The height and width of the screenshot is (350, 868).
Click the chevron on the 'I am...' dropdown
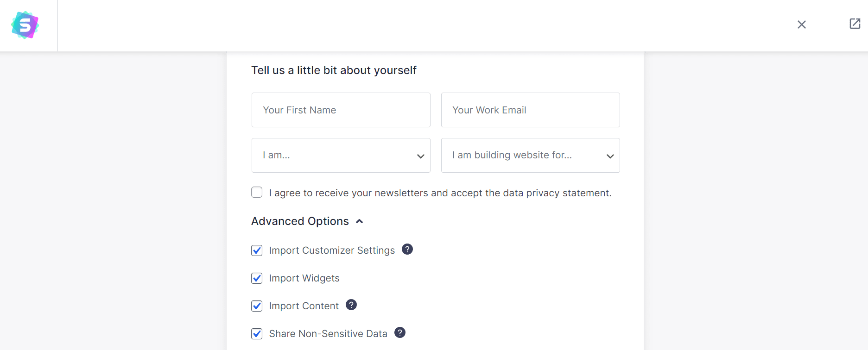click(420, 156)
